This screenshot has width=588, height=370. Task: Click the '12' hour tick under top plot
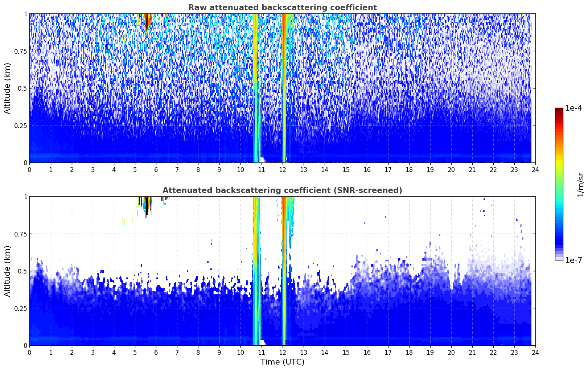(x=282, y=169)
